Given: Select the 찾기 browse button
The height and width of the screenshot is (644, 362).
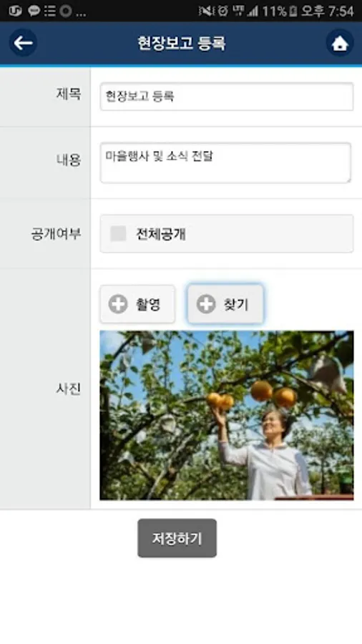Looking at the screenshot, I should point(225,304).
